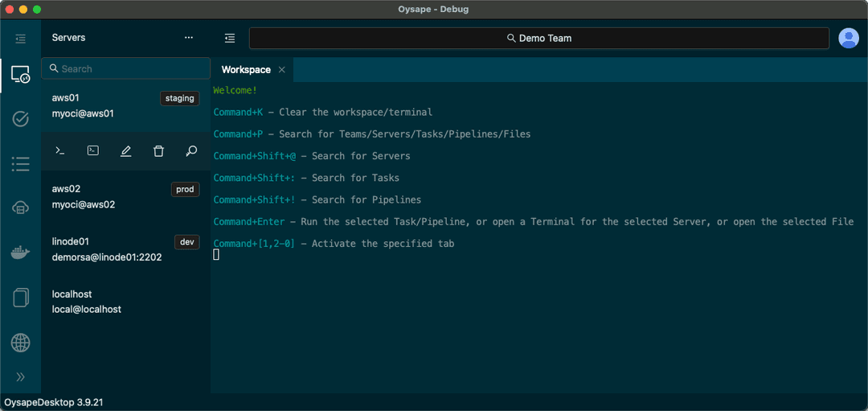Close the Workspace tab
The height and width of the screenshot is (411, 868).
tap(282, 70)
